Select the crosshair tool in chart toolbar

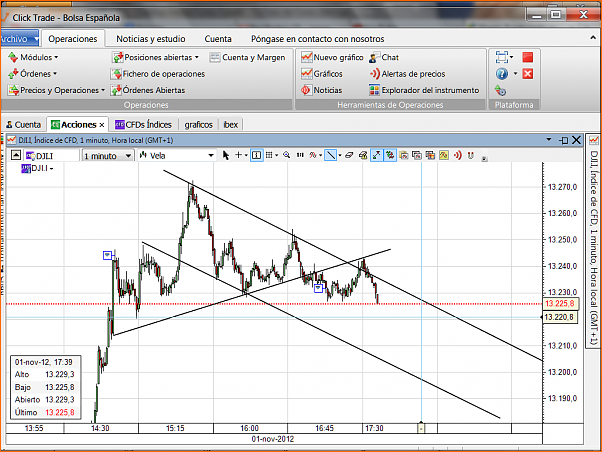238,155
